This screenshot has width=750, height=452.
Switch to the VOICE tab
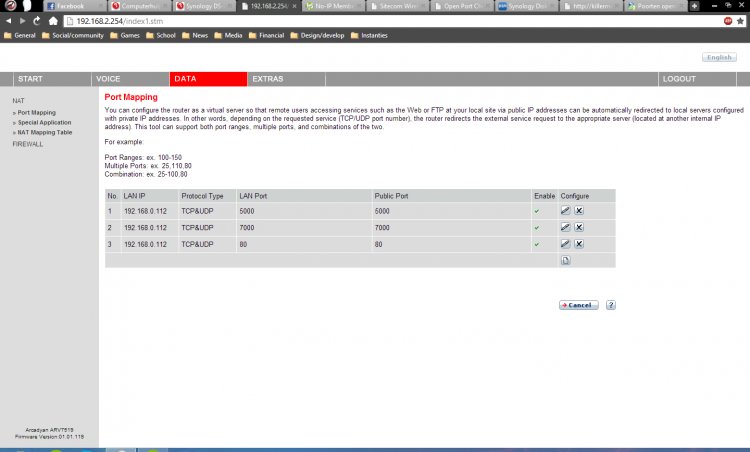point(107,78)
